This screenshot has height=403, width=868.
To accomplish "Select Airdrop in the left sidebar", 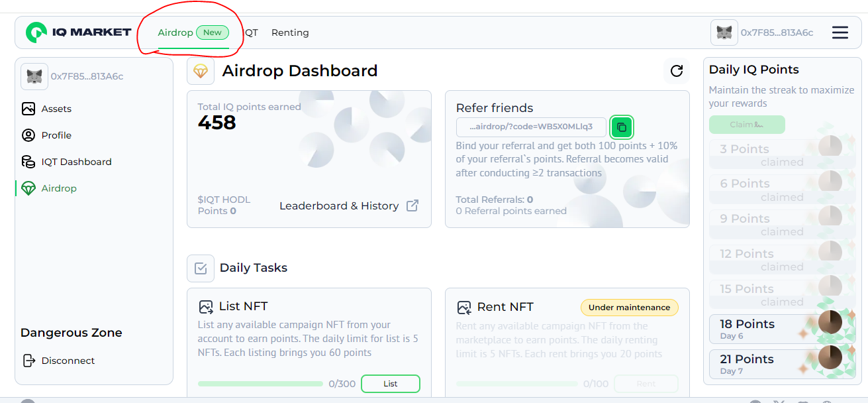I will click(x=59, y=188).
